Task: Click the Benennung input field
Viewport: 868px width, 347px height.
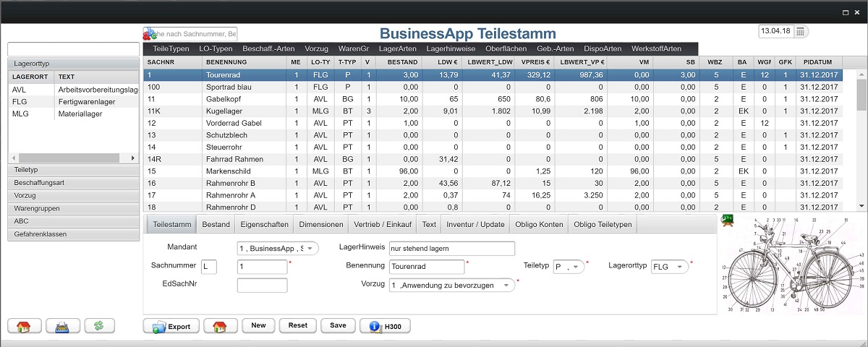Action: point(426,267)
